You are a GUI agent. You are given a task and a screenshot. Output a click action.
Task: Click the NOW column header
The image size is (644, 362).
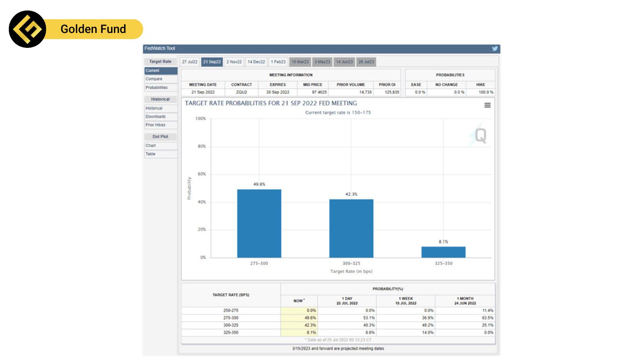(x=299, y=301)
